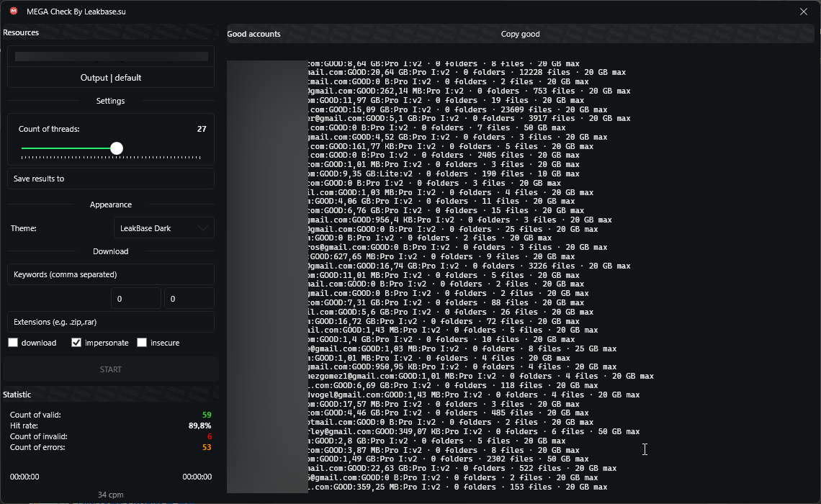
Task: Untick the impersonate checkbox
Action: click(x=76, y=343)
